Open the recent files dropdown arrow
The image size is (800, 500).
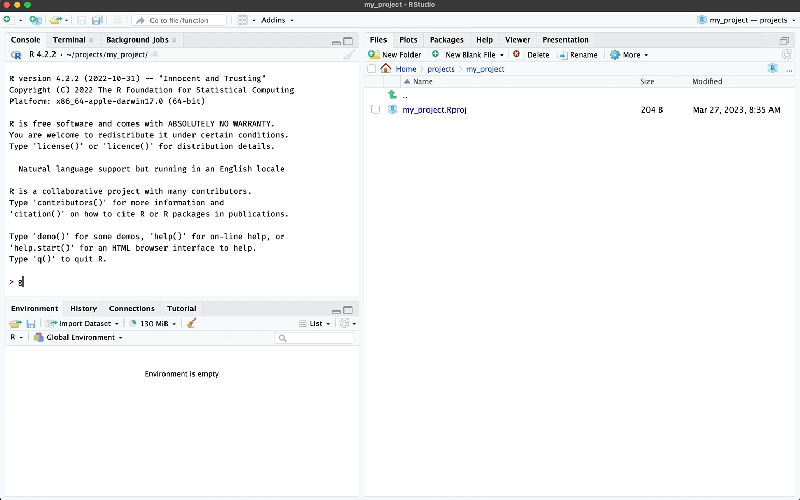pos(66,20)
